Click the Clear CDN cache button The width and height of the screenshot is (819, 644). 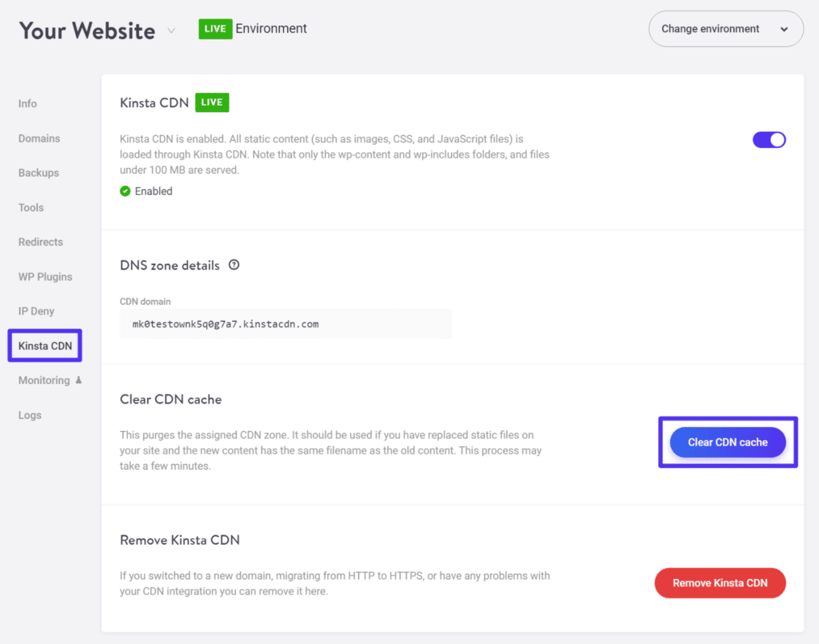coord(727,442)
